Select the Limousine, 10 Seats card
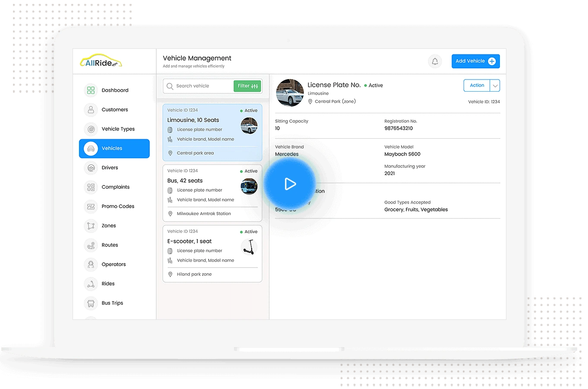Image resolution: width=588 pixels, height=389 pixels. click(x=212, y=132)
